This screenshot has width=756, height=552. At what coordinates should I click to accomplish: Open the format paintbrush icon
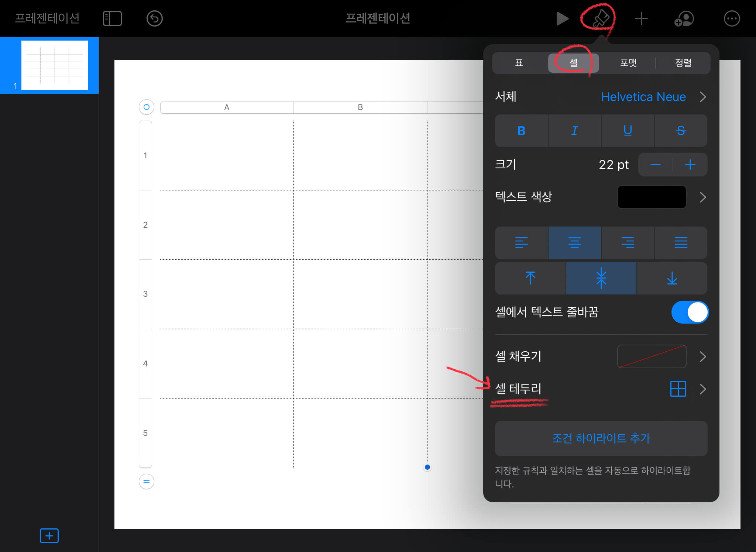pyautogui.click(x=600, y=18)
